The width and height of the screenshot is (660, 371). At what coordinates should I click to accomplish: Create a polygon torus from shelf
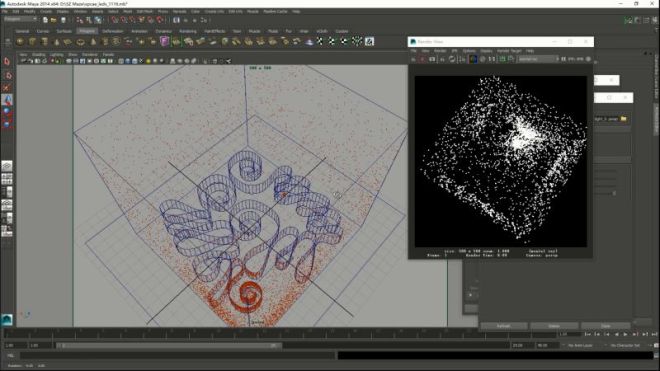[x=80, y=41]
